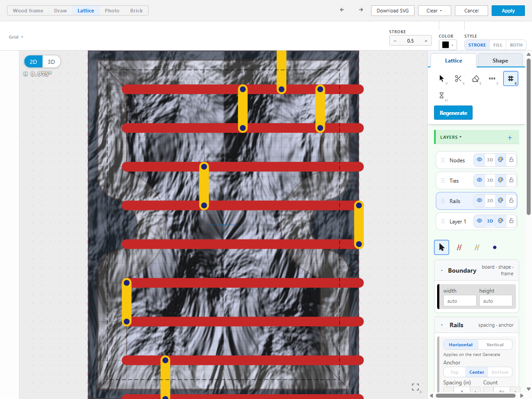The height and width of the screenshot is (399, 532).
Task: Hide the Ties layer
Action: click(479, 180)
